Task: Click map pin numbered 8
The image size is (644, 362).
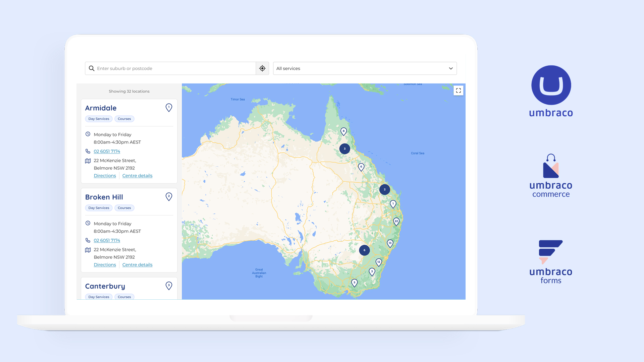Action: pos(343,131)
